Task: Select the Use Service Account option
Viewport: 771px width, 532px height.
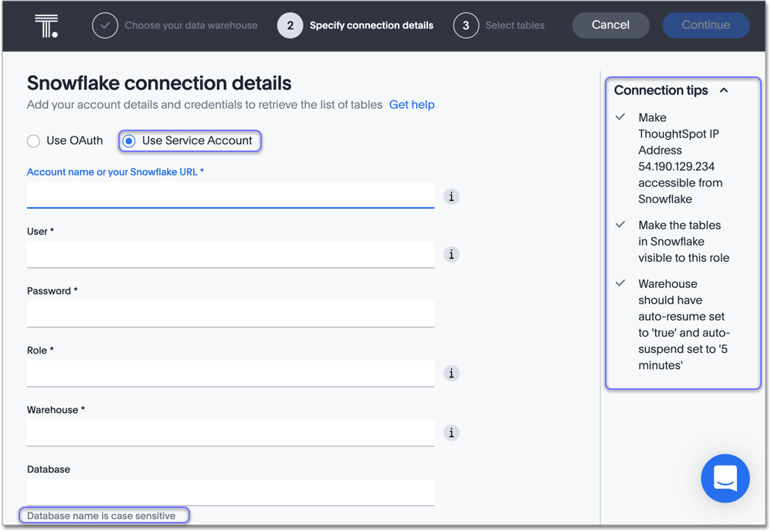Action: (128, 141)
